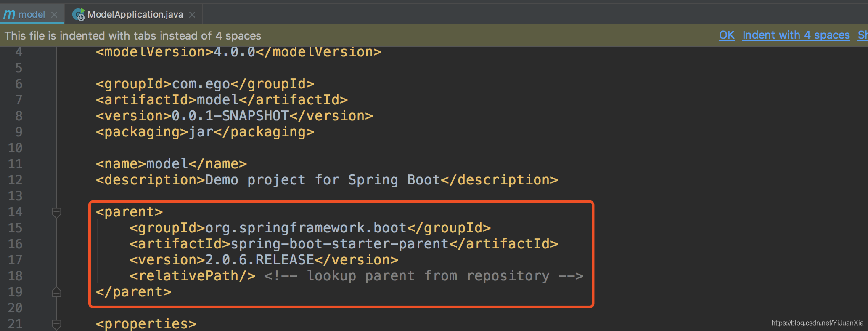Switch to the model tab
Image resolution: width=868 pixels, height=331 pixels.
pos(32,14)
